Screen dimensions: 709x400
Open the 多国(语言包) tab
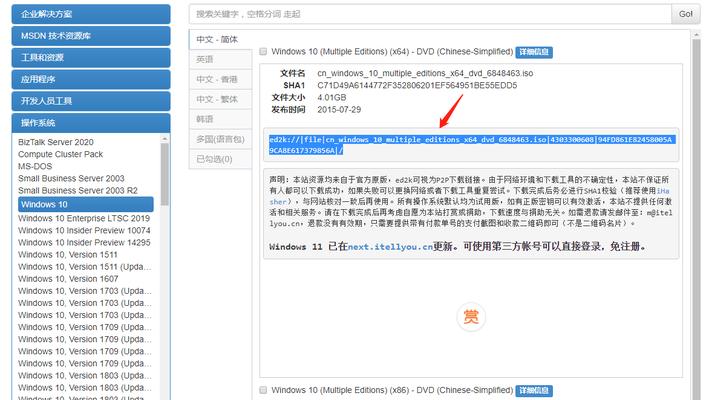pos(220,139)
